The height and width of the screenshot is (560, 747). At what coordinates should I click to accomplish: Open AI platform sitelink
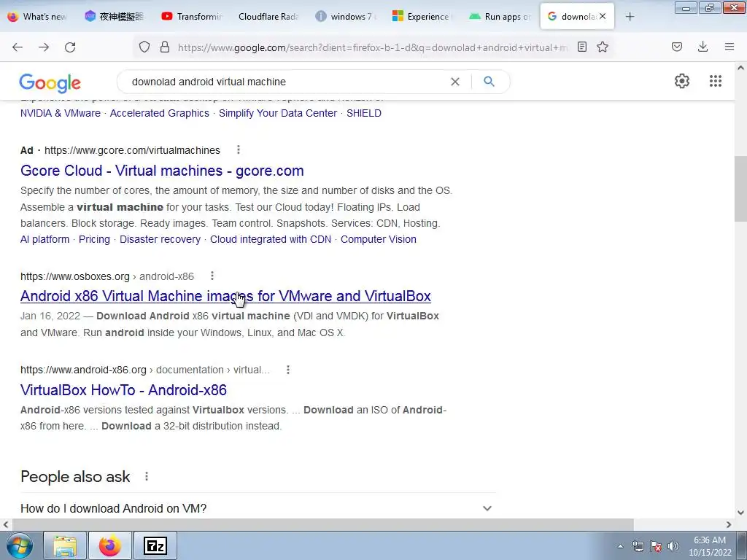[44, 239]
